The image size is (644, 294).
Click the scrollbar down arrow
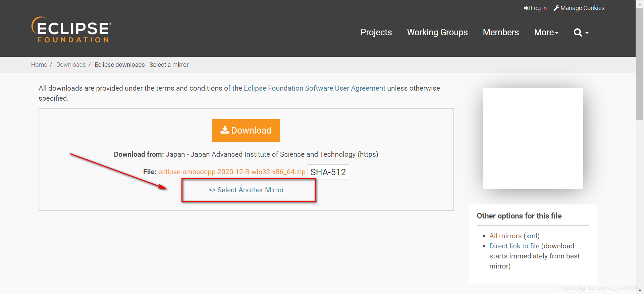[x=640, y=291]
